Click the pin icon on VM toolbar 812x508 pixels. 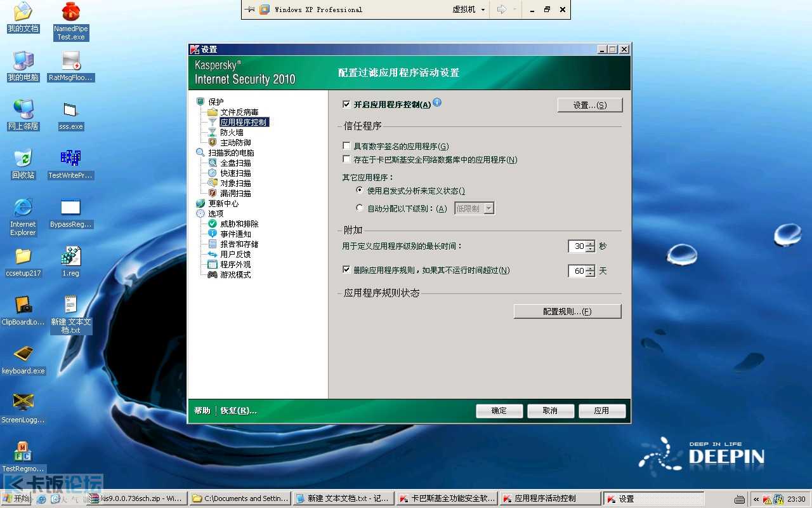250,10
